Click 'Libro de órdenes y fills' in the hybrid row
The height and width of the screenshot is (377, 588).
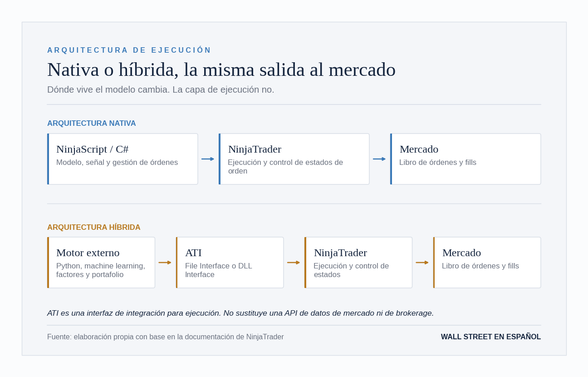point(480,266)
